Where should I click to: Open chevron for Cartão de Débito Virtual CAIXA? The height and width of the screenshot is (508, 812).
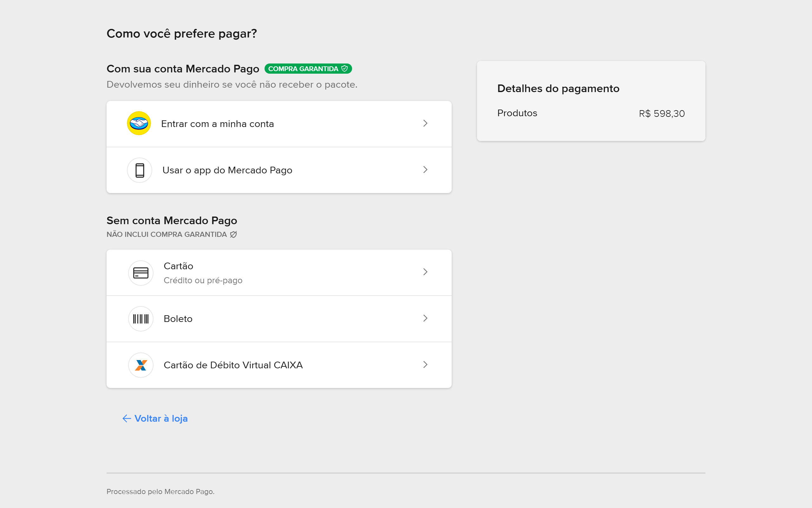425,364
